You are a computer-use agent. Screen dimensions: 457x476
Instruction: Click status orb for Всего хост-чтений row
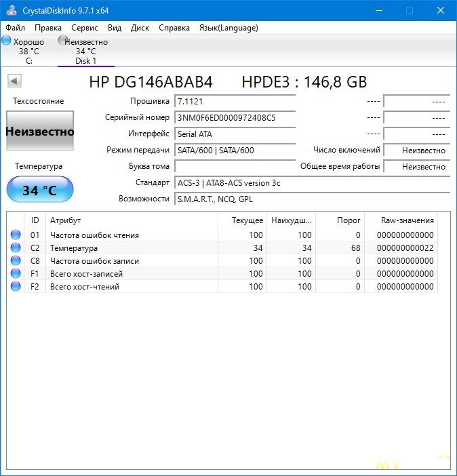click(16, 287)
